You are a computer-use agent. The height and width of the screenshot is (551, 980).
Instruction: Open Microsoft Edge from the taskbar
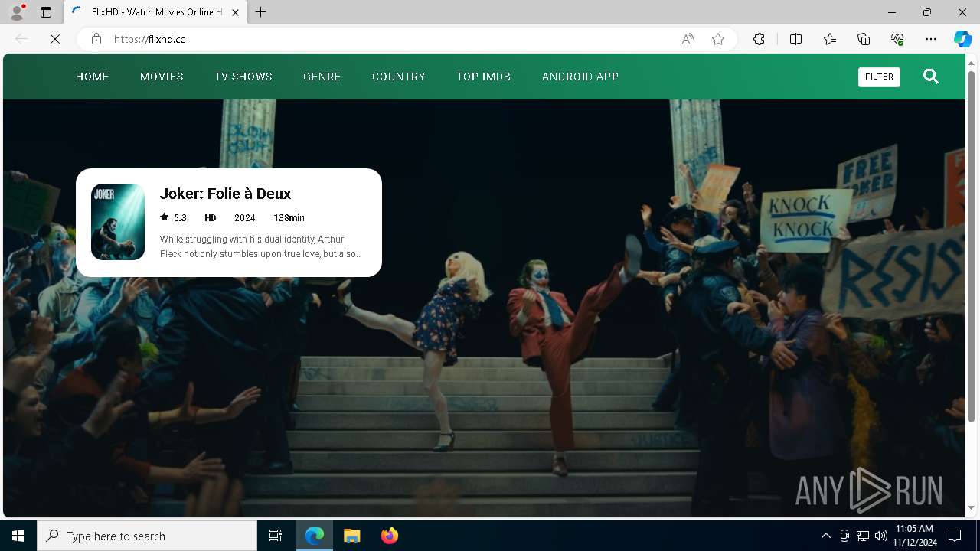pyautogui.click(x=315, y=536)
